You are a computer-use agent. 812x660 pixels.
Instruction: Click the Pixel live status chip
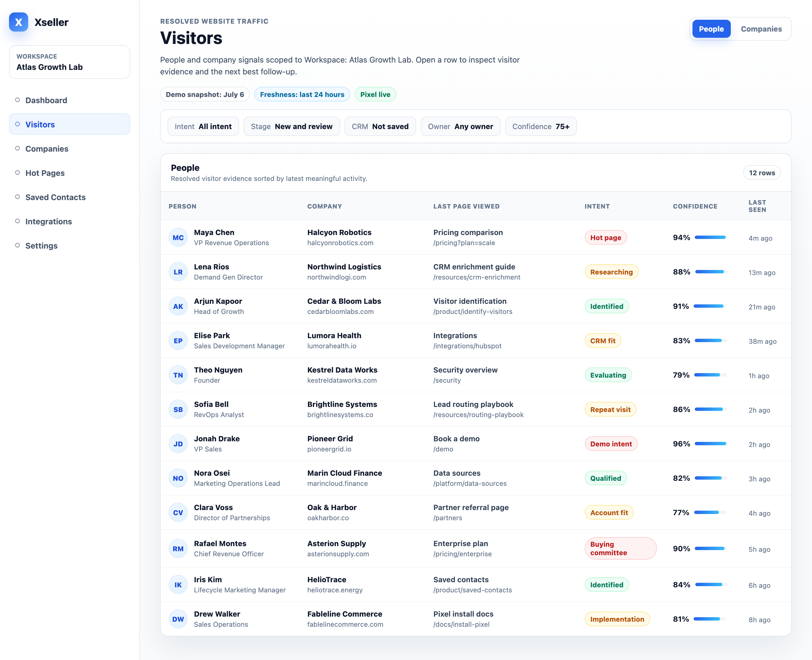point(375,94)
